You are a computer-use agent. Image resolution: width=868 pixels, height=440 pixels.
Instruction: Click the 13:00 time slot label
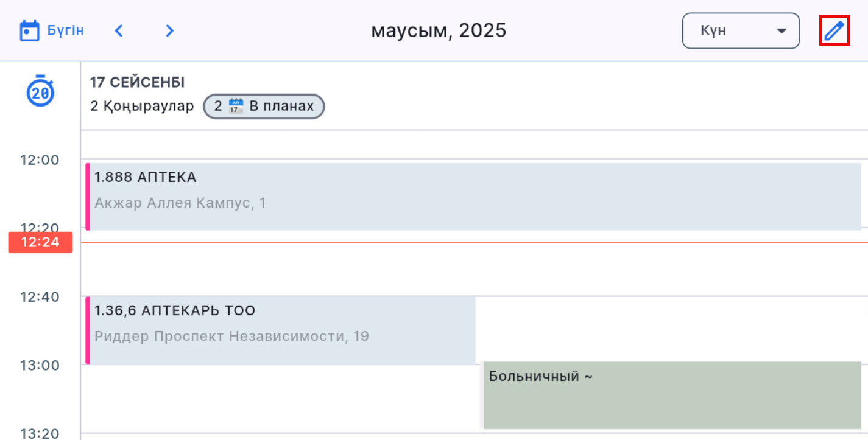(x=40, y=365)
